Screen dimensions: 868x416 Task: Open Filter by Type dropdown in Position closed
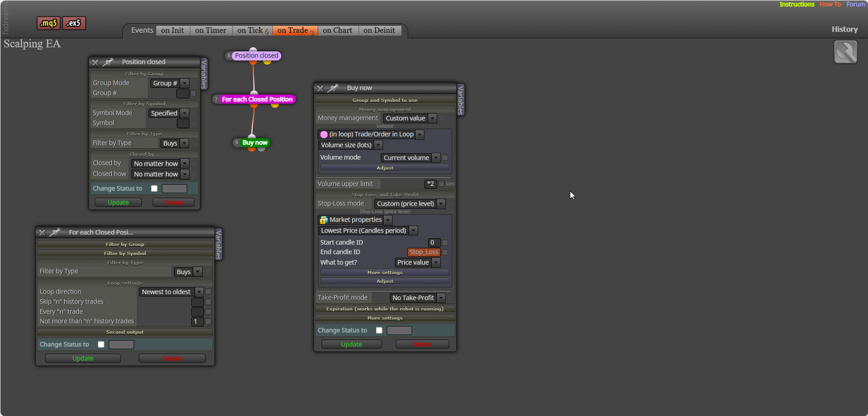pyautogui.click(x=175, y=143)
